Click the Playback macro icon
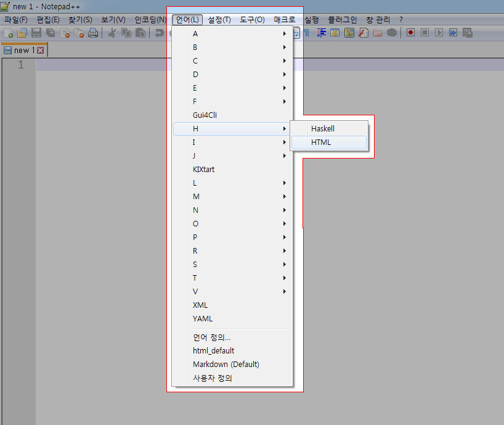This screenshot has height=425, width=504. pos(439,33)
